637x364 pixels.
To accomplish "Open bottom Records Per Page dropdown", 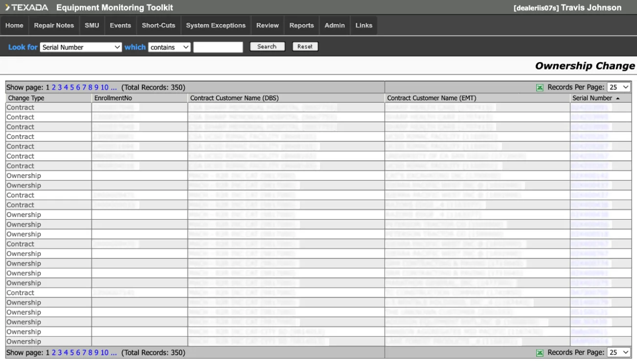I will pos(618,352).
